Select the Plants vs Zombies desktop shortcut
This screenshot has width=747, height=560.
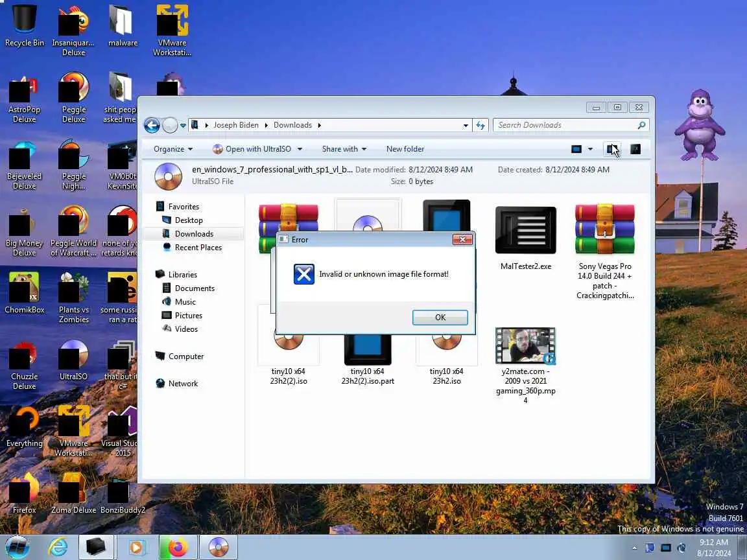pyautogui.click(x=73, y=297)
